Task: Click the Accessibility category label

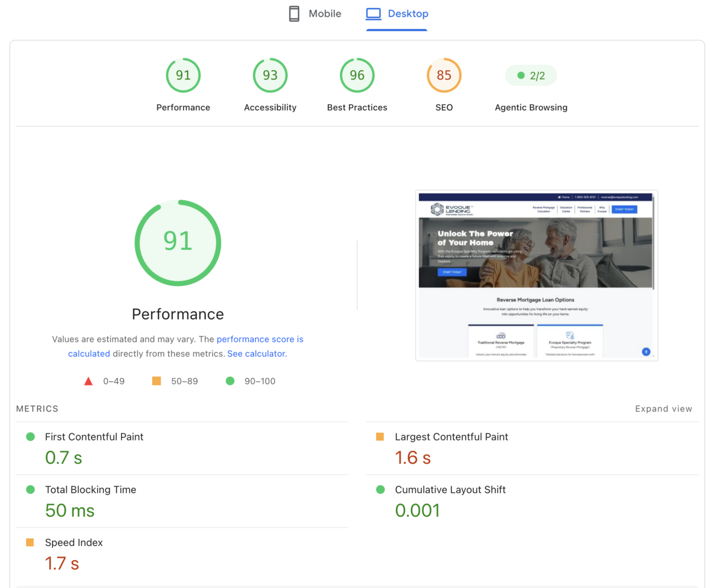Action: [x=270, y=107]
